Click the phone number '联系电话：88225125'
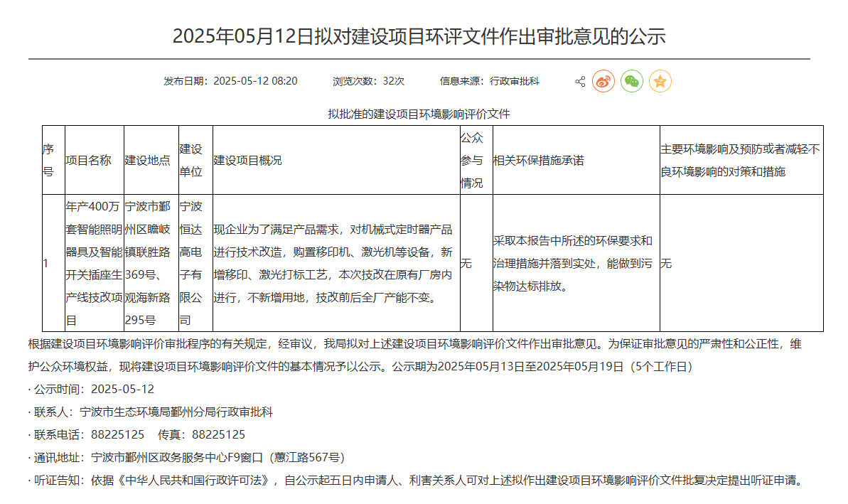This screenshot has width=848, height=504. 87,435
